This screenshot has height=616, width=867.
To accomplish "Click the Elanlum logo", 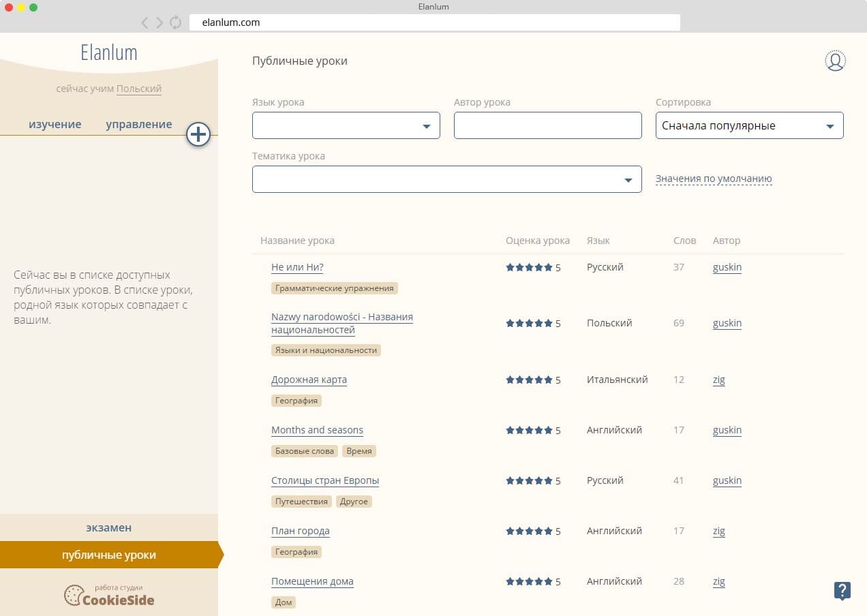I will coord(109,52).
